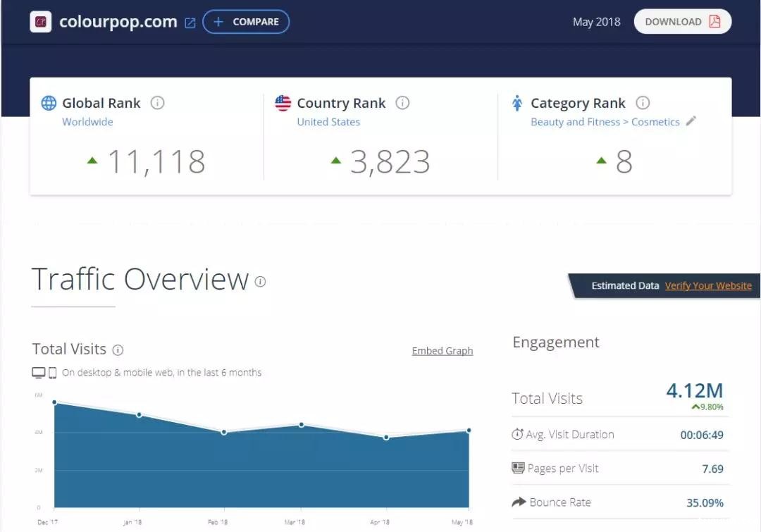Open the Verify Your Website link

tap(708, 285)
